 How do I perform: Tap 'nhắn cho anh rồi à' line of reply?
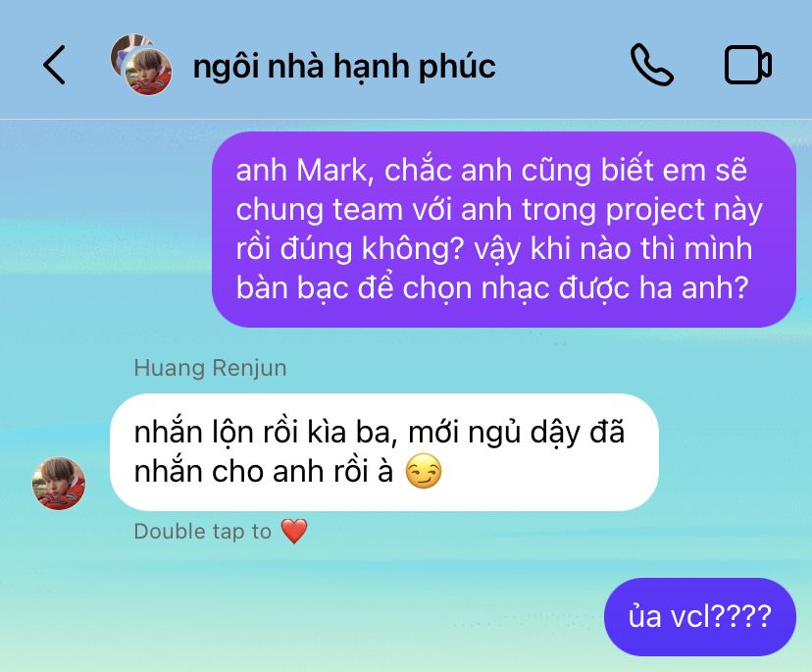point(264,472)
